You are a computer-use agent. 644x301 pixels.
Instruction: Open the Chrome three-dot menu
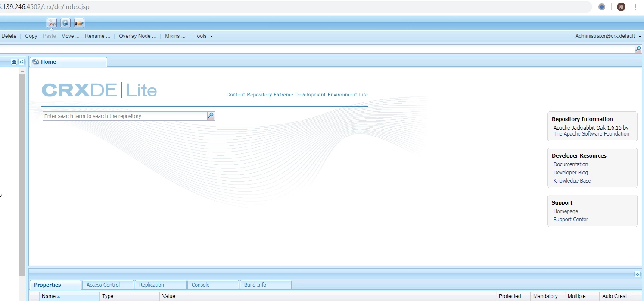635,7
